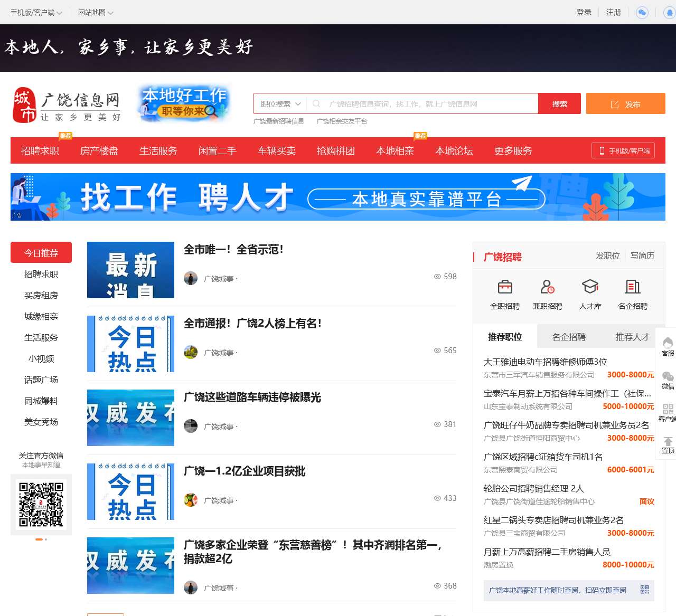Click the WeChat icon in top bar
The image size is (676, 616).
[x=642, y=12]
